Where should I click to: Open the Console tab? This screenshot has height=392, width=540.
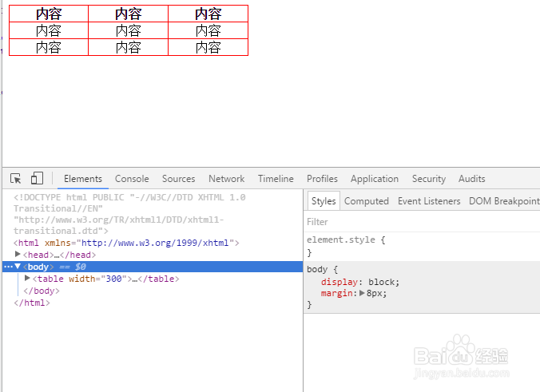click(x=132, y=179)
